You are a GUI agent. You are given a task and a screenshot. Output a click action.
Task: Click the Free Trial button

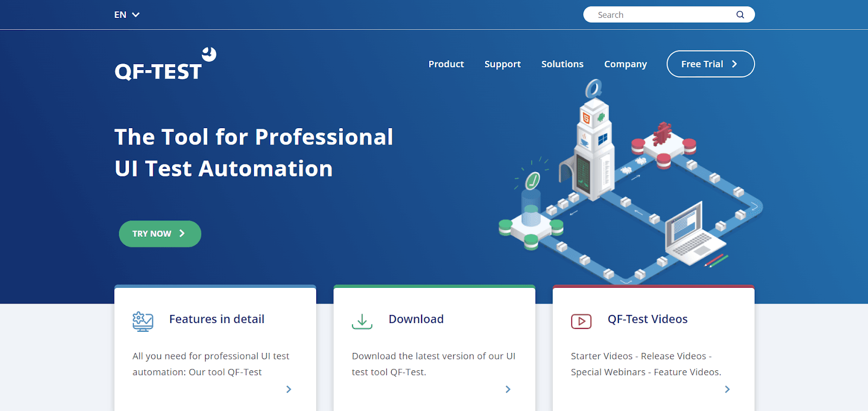(x=711, y=64)
